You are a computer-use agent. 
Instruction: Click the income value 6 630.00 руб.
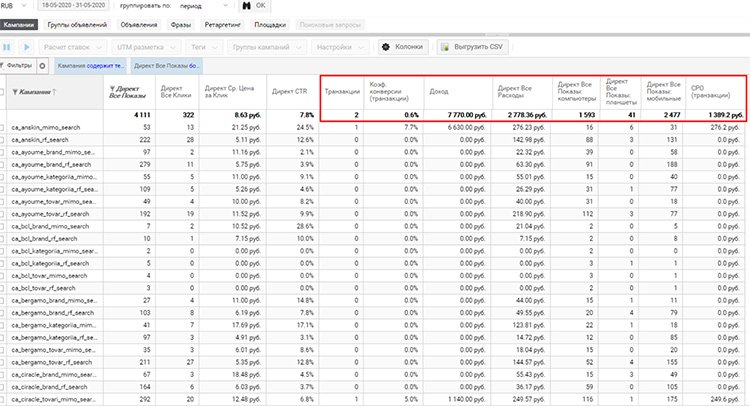(x=467, y=128)
